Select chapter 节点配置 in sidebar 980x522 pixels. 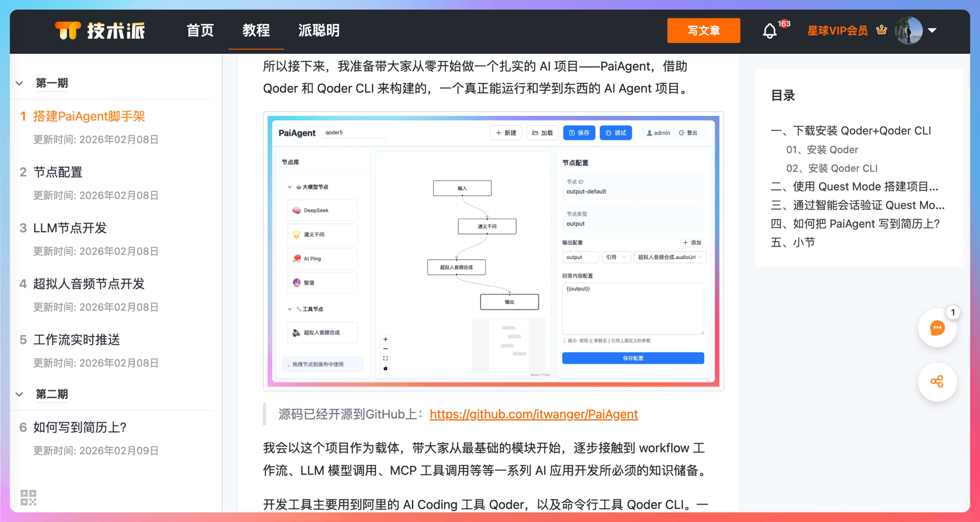point(58,172)
